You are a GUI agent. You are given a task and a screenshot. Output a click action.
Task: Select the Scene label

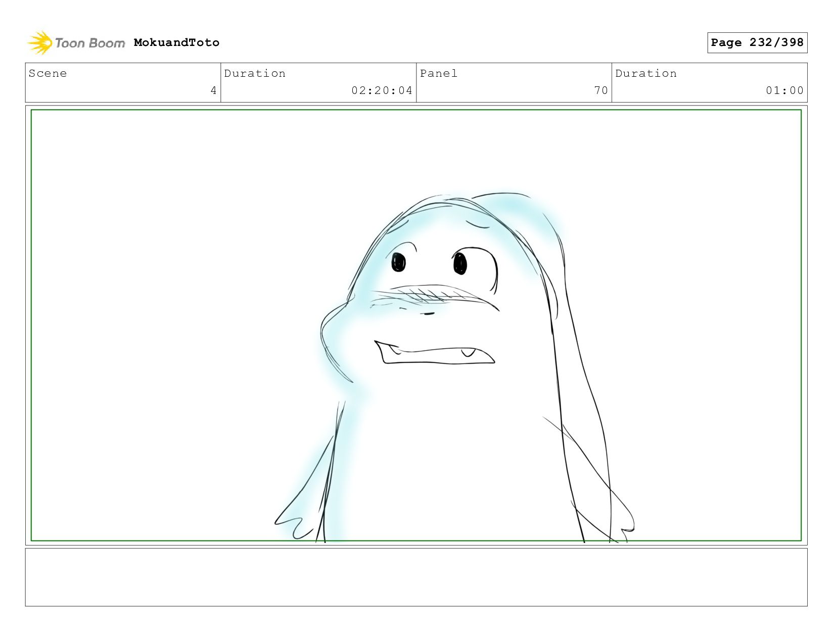pos(48,73)
